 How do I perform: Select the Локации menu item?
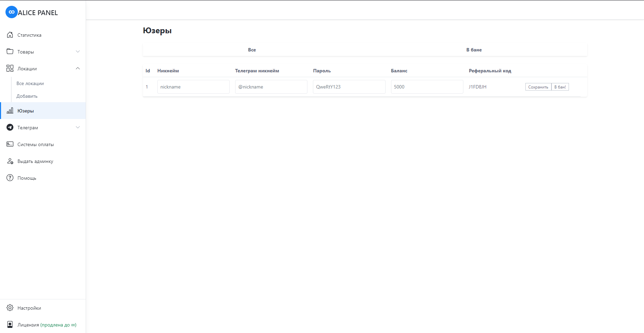click(43, 69)
